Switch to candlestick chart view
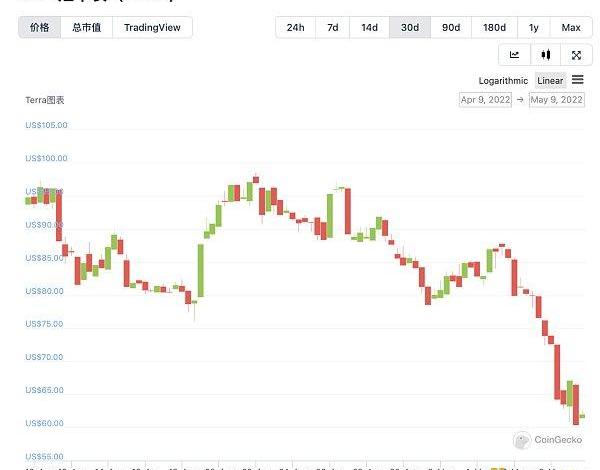600x470 pixels. coord(545,55)
